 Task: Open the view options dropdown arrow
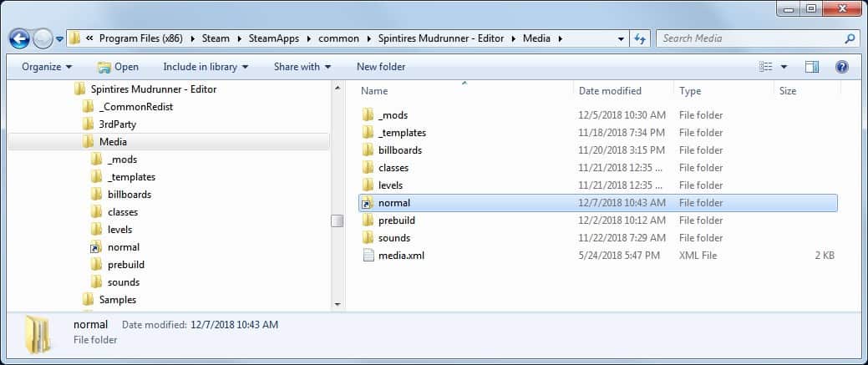click(784, 67)
